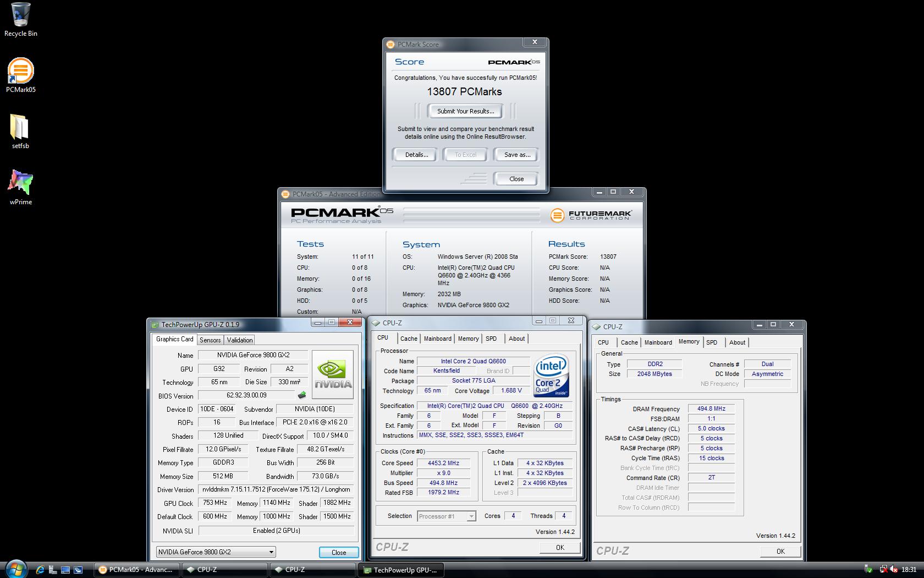924x578 pixels.
Task: Open Server Manager from Quick Launch
Action: [53, 570]
